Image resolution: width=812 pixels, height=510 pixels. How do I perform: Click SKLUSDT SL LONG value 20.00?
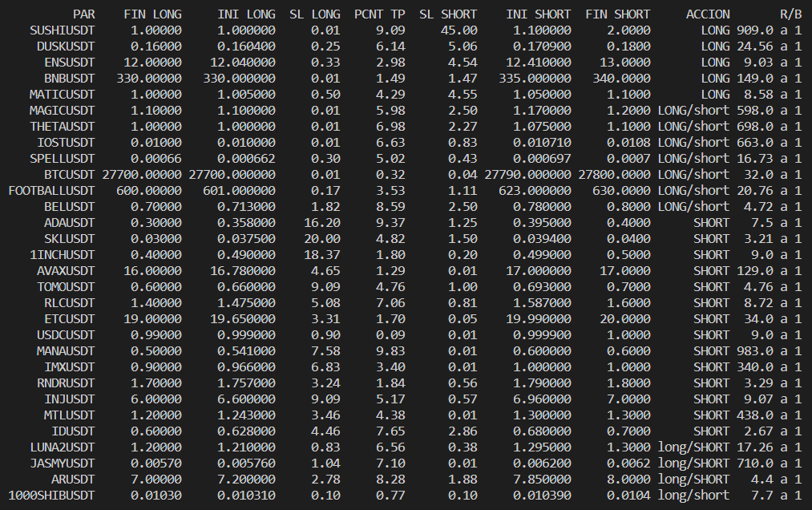click(x=322, y=239)
